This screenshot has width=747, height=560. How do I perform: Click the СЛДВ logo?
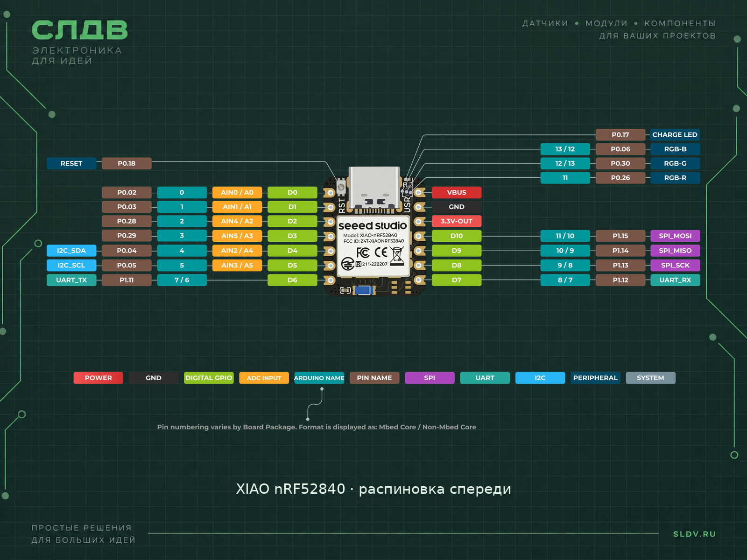[x=79, y=30]
